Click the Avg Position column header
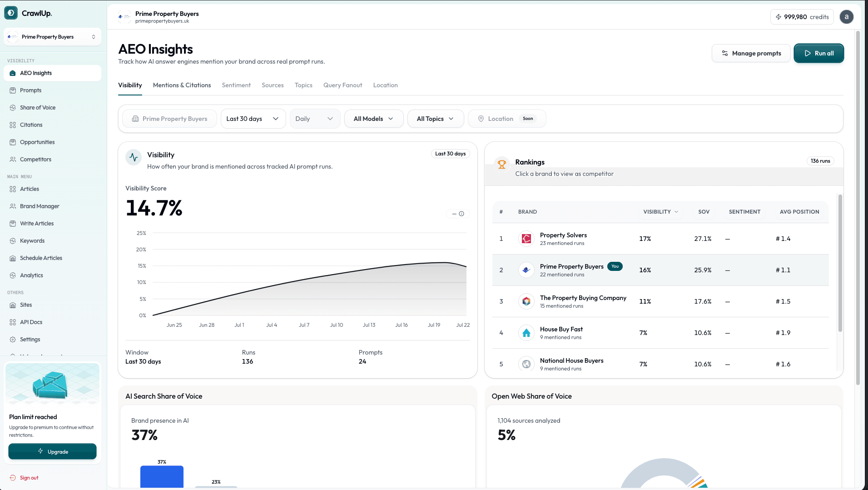The height and width of the screenshot is (490, 868). (x=799, y=212)
